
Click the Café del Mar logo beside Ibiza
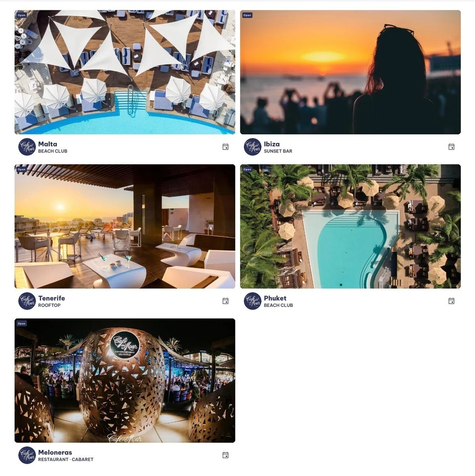click(x=253, y=147)
